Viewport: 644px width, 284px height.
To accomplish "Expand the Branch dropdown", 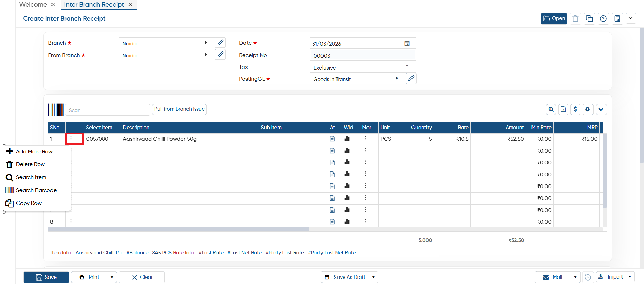I will (206, 43).
